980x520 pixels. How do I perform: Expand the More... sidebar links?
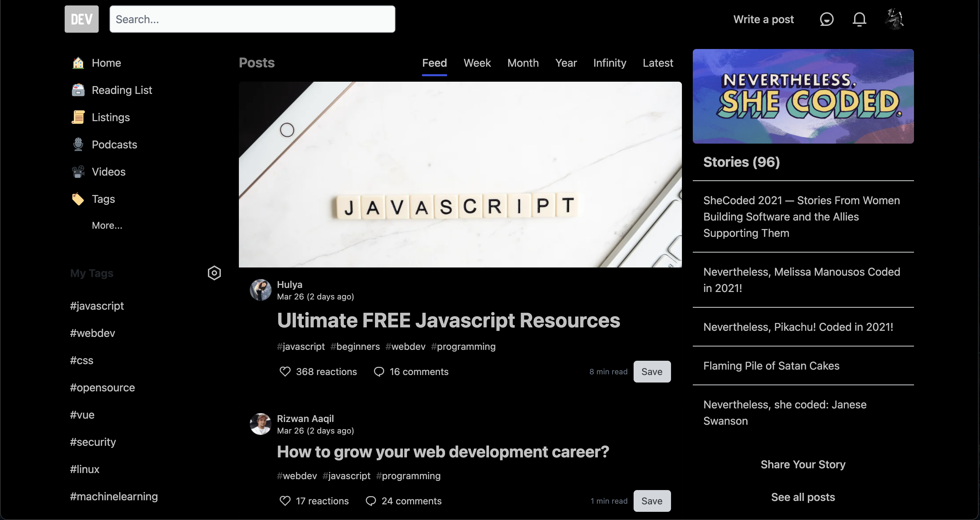[x=107, y=225]
